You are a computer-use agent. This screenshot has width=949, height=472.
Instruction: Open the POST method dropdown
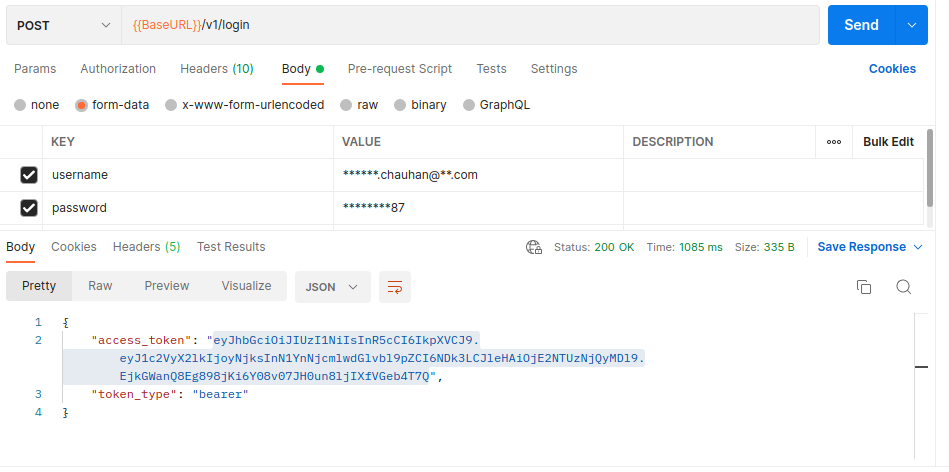pos(64,25)
